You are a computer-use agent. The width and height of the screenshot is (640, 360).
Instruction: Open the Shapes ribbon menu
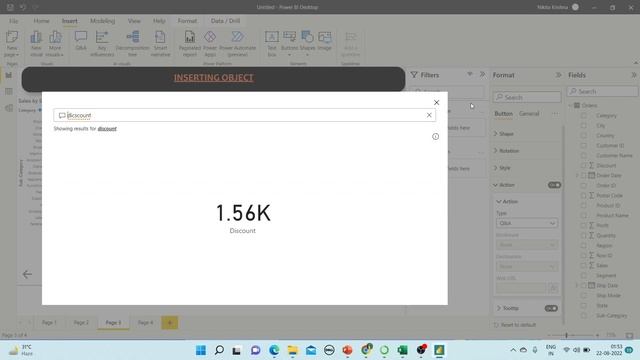[307, 44]
